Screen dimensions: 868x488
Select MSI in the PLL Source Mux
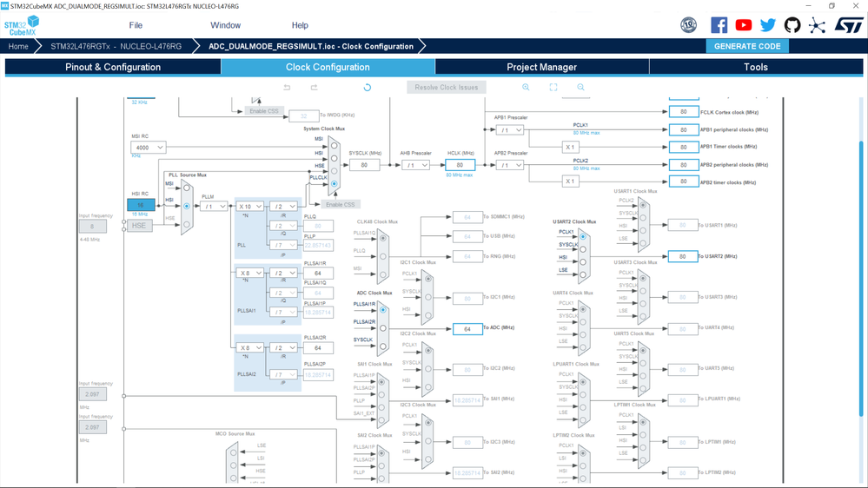point(187,188)
